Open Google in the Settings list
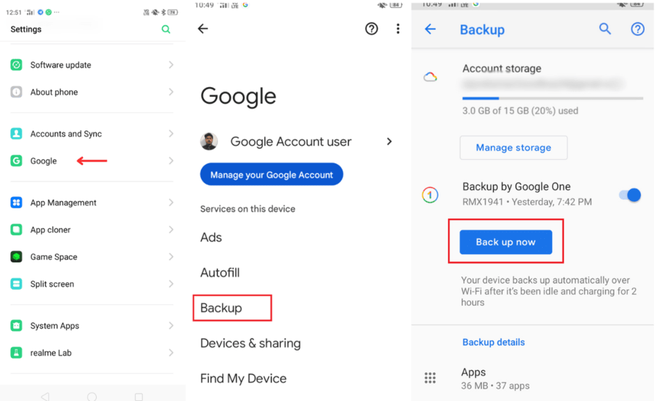This screenshot has width=660, height=401. 44,161
